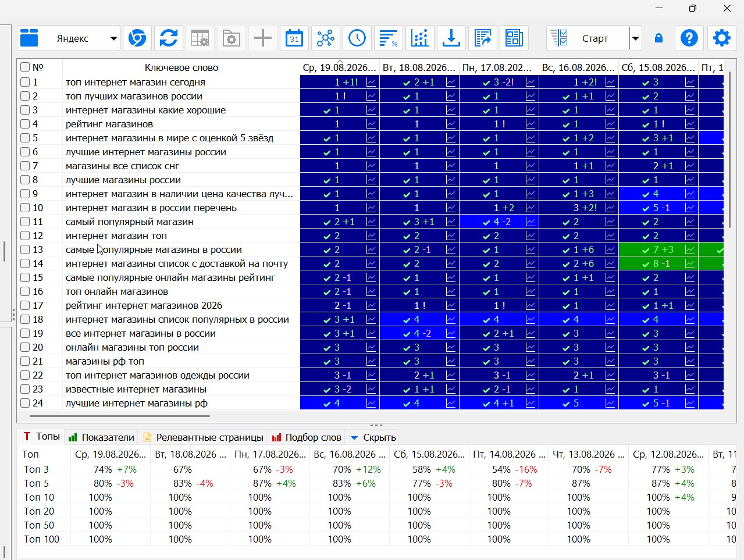Select keyword "топ интернет магазин сегодня"
This screenshot has height=560, width=744.
pyautogui.click(x=135, y=83)
